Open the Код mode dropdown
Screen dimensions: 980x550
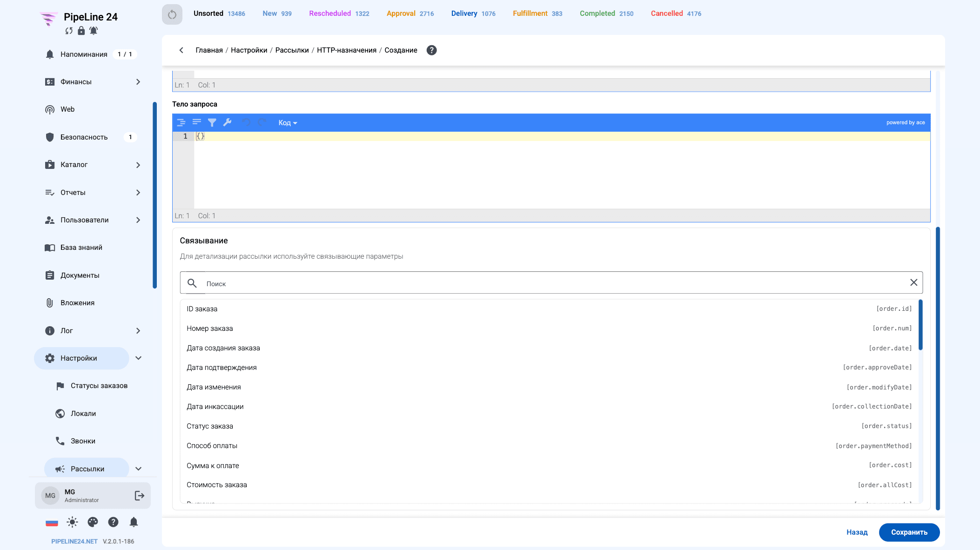pos(288,123)
